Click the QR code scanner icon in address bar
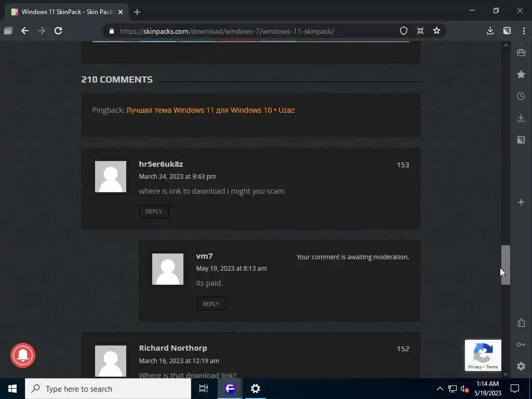This screenshot has width=532, height=399. click(420, 31)
